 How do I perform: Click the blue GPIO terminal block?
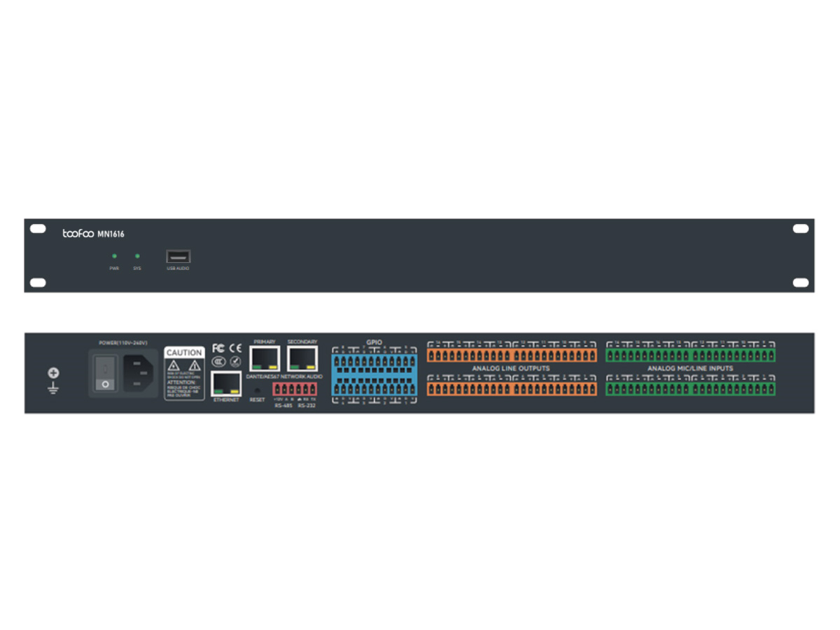[374, 374]
